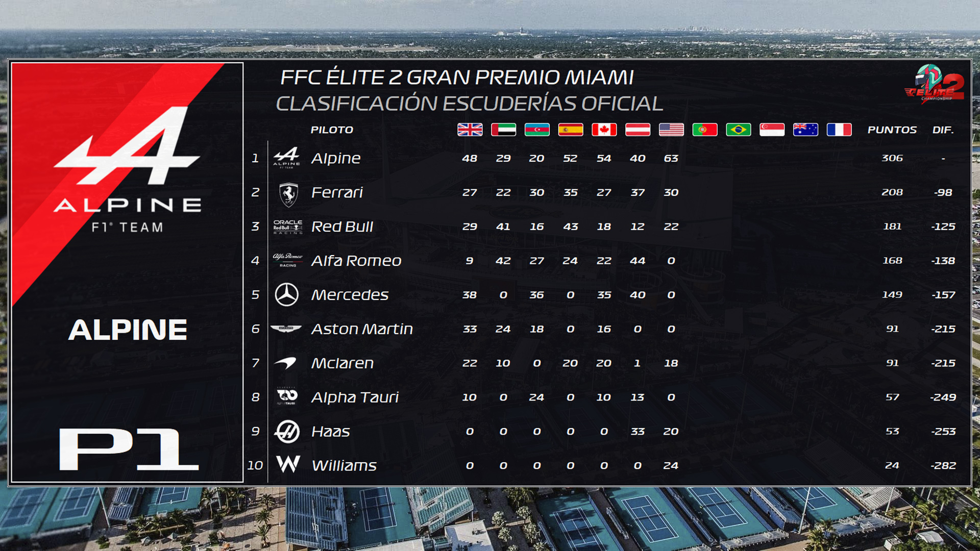Select the Mercedes star logo
Image resolution: width=980 pixels, height=551 pixels.
(287, 295)
